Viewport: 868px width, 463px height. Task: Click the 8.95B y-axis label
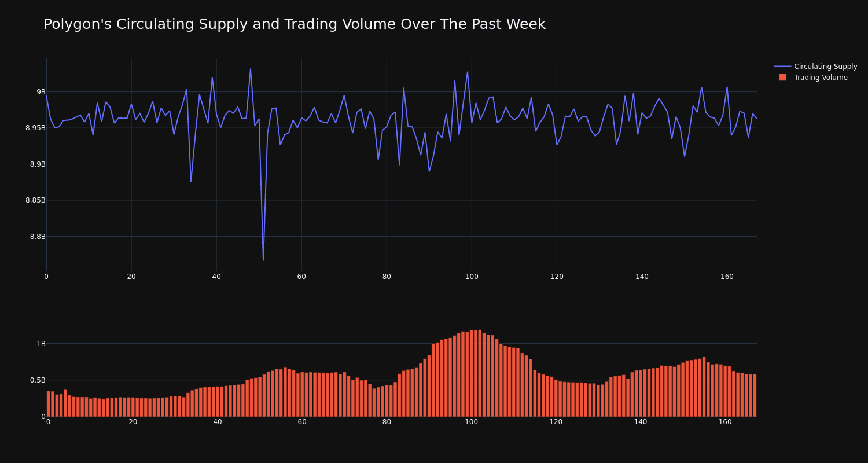click(x=35, y=128)
